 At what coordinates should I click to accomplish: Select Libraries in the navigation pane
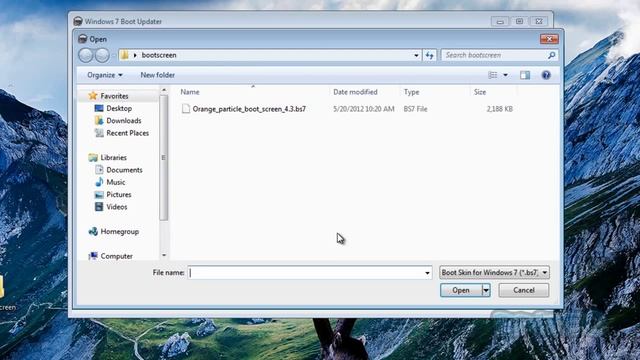tap(113, 158)
